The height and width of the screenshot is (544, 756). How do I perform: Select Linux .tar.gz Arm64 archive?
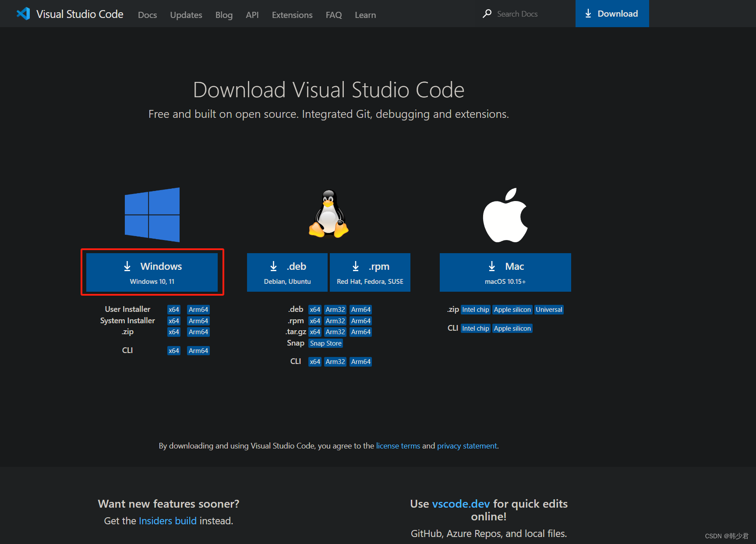tap(361, 332)
